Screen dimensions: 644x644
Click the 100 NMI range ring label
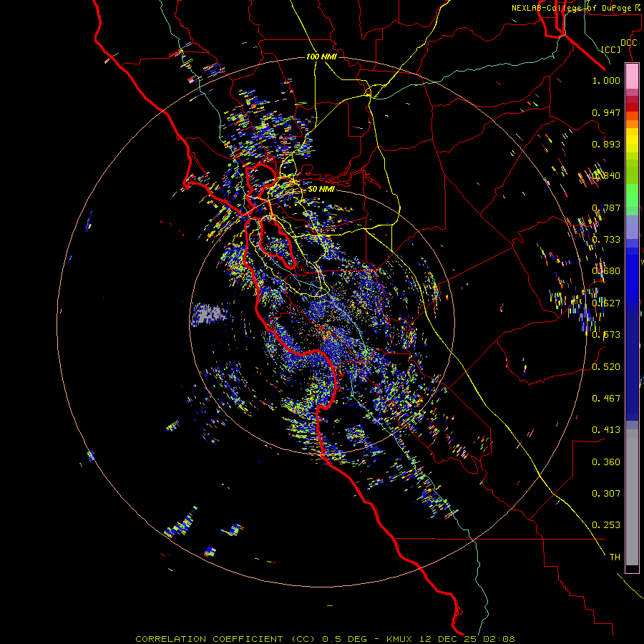point(321,57)
